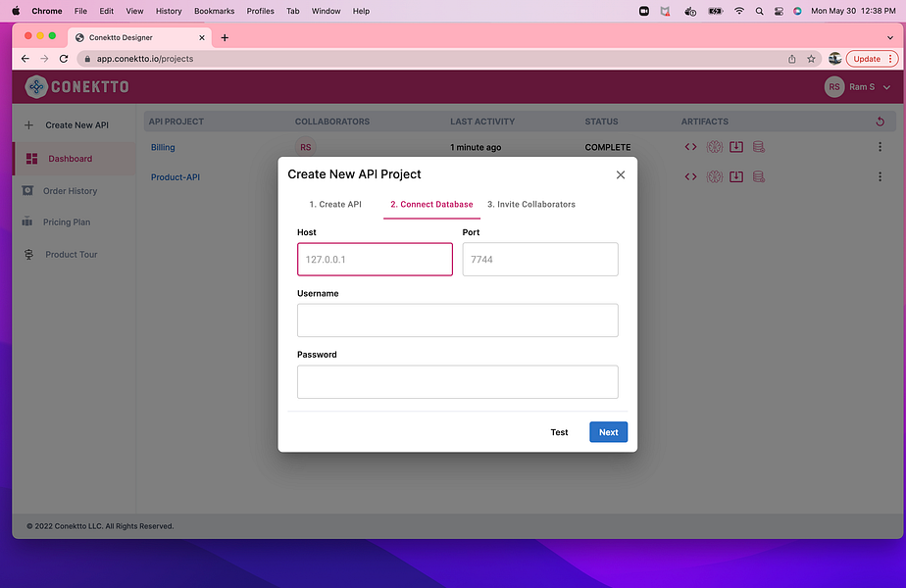
Task: Open the three-dot menu for Billing row
Action: (x=880, y=147)
